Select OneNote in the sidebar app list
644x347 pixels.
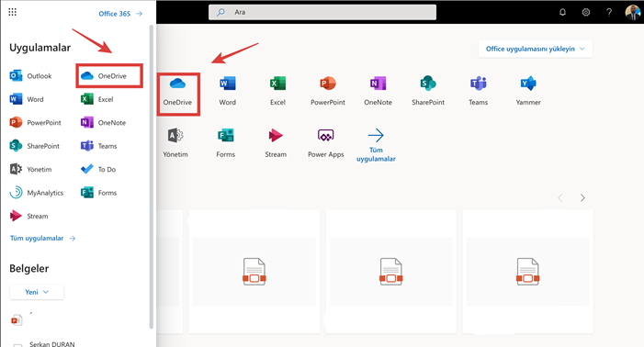click(x=104, y=122)
